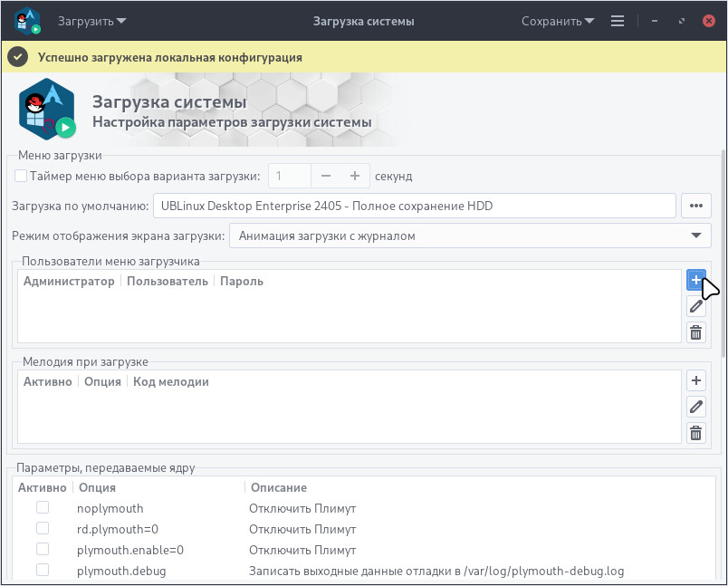The width and height of the screenshot is (728, 586).
Task: Decrease boot menu timer seconds
Action: tap(325, 176)
